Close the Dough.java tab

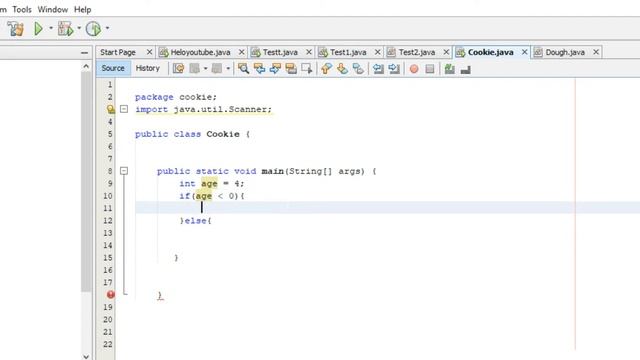596,52
